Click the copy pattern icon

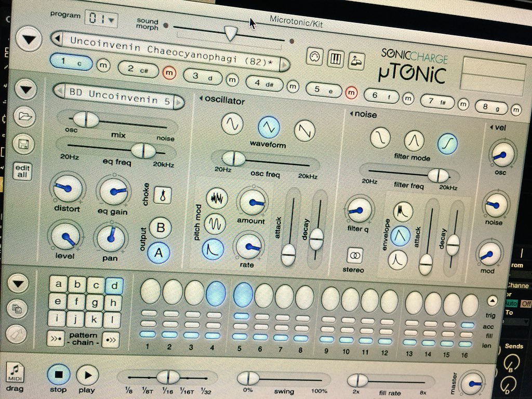[17, 309]
